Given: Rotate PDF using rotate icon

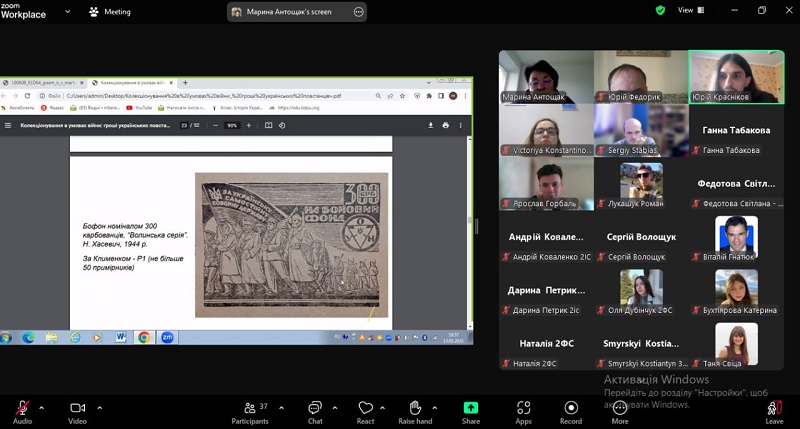Looking at the screenshot, I should pyautogui.click(x=282, y=125).
